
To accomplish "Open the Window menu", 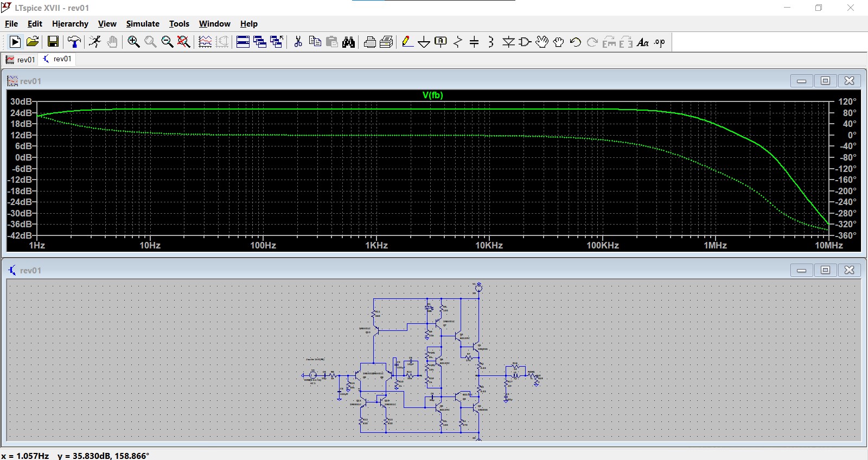I will point(214,24).
